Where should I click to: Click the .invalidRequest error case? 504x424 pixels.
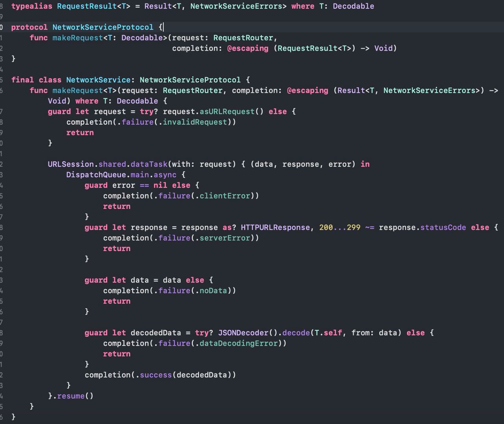tap(193, 122)
